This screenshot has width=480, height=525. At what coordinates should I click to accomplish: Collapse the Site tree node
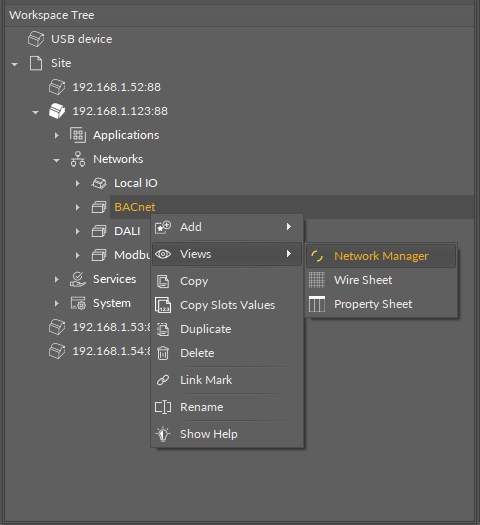pyautogui.click(x=14, y=64)
